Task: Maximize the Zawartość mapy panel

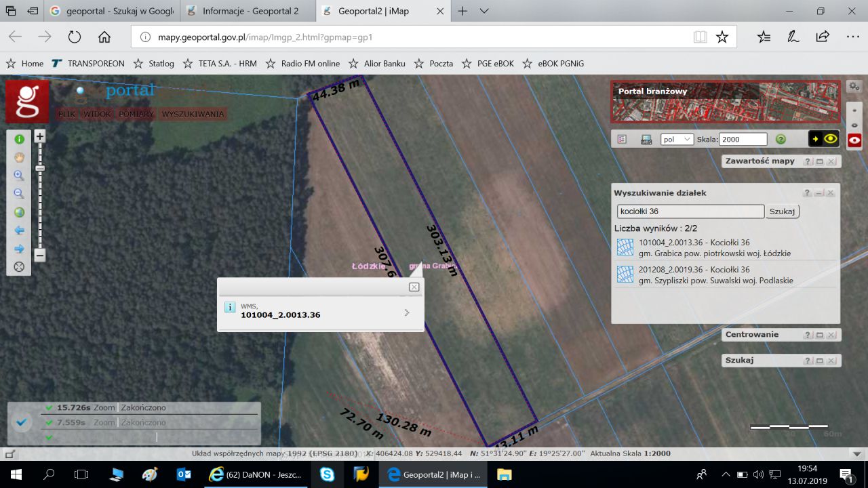Action: tap(819, 161)
